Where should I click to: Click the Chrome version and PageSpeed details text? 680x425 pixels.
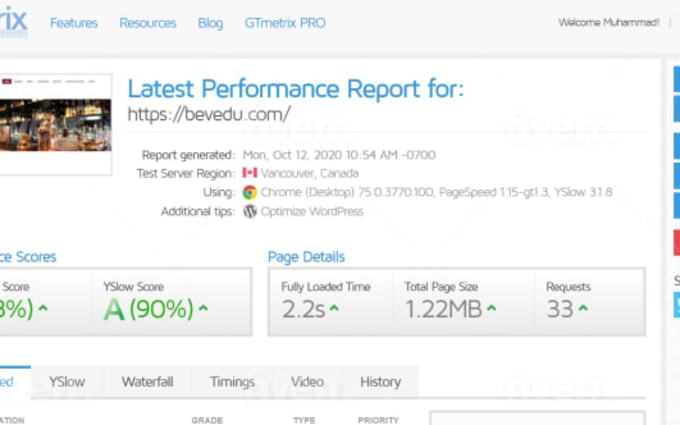click(437, 192)
